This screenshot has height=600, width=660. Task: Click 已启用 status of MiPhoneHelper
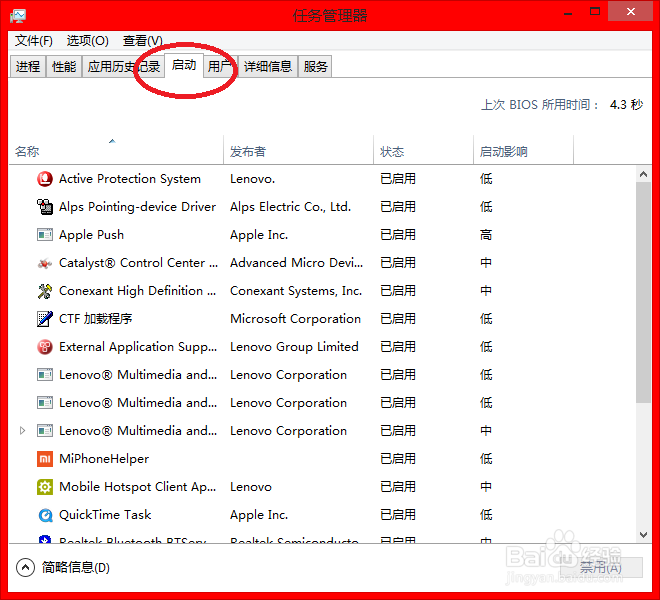click(x=398, y=459)
